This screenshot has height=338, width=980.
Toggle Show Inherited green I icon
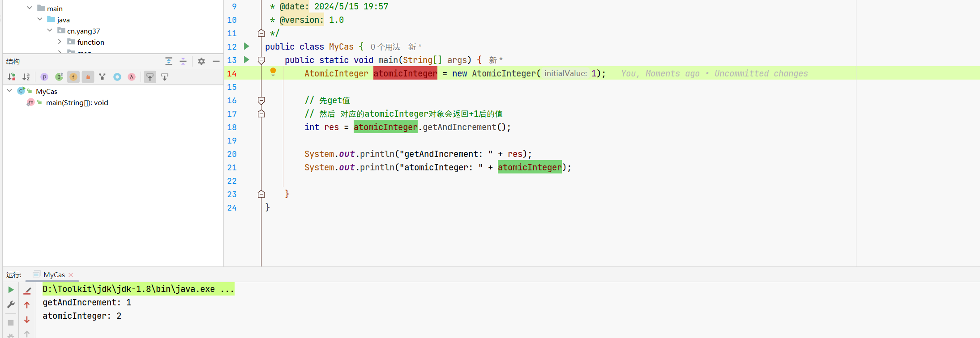tap(59, 77)
